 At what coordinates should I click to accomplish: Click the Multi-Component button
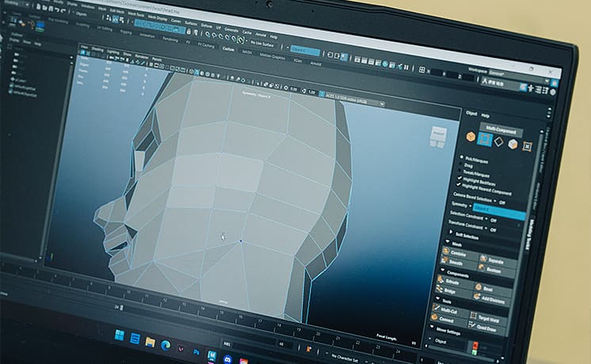[501, 131]
